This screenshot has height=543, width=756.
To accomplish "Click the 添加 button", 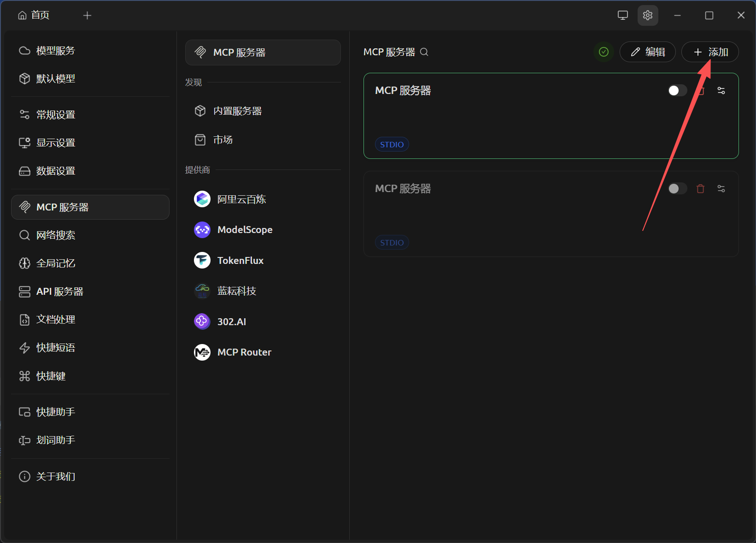I will [710, 52].
